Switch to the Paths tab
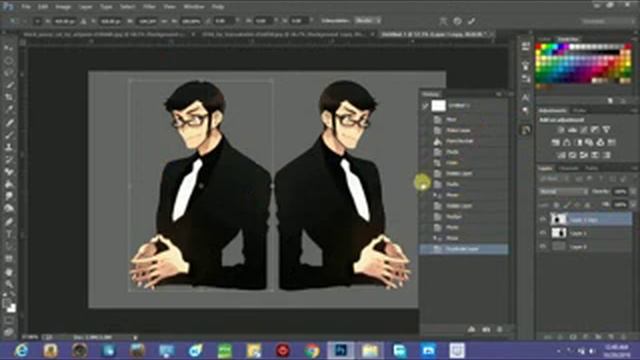The image size is (640, 360). 591,168
